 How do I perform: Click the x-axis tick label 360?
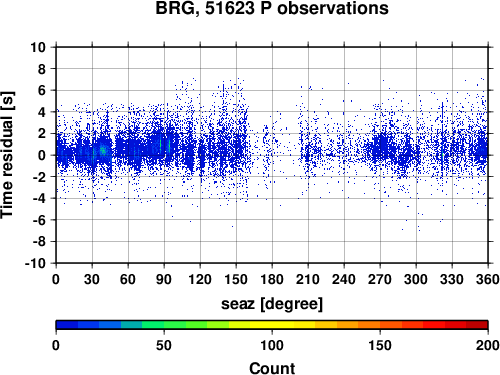tap(488, 279)
